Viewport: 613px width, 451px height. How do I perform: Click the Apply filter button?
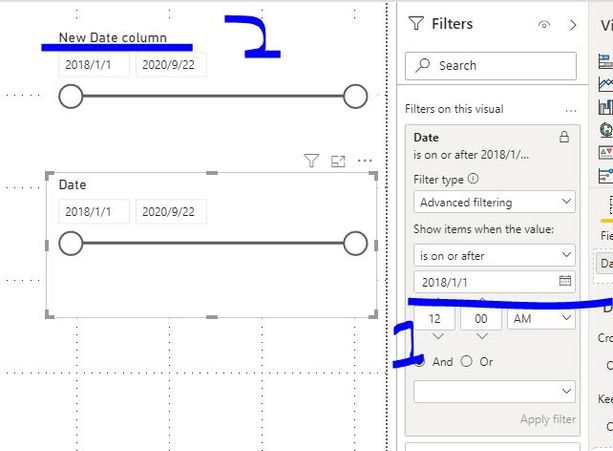(x=547, y=419)
